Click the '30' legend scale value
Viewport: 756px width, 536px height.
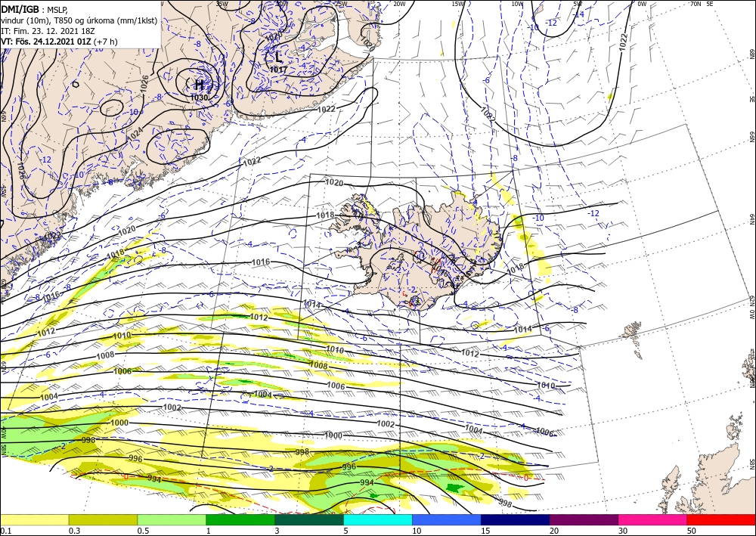point(623,531)
